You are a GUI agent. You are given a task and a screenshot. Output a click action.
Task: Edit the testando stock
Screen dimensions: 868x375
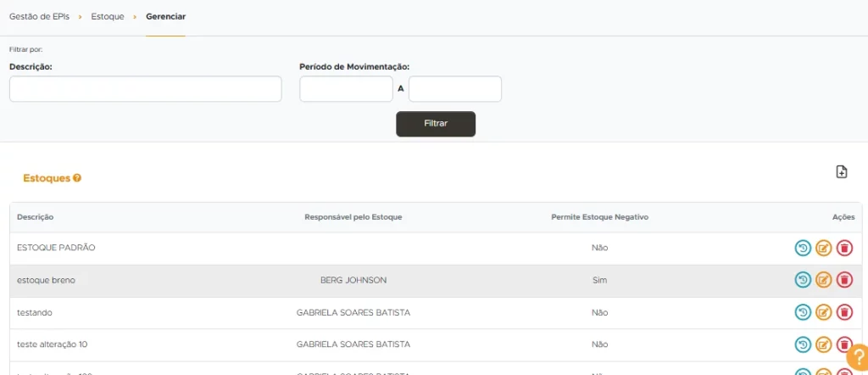pos(823,312)
